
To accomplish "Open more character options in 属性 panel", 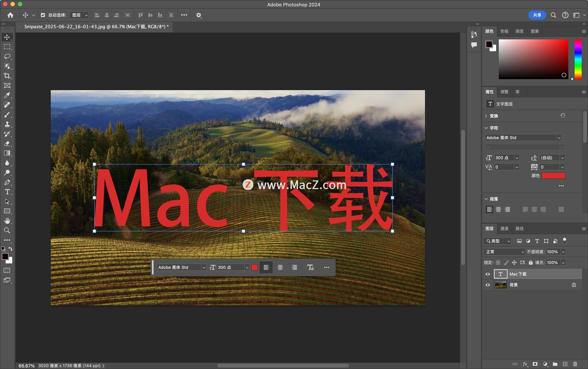I will (x=561, y=186).
